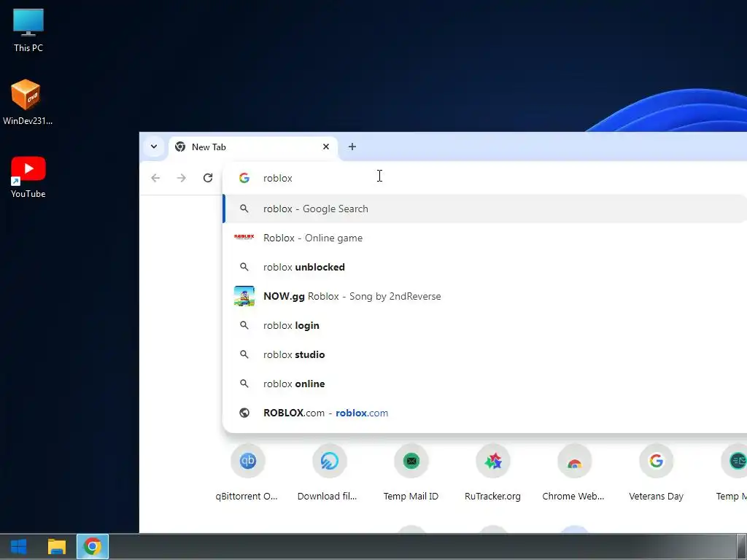Screen dimensions: 747x560
Task: Select the NOW.gg Roblox song suggestion
Action: click(x=485, y=296)
